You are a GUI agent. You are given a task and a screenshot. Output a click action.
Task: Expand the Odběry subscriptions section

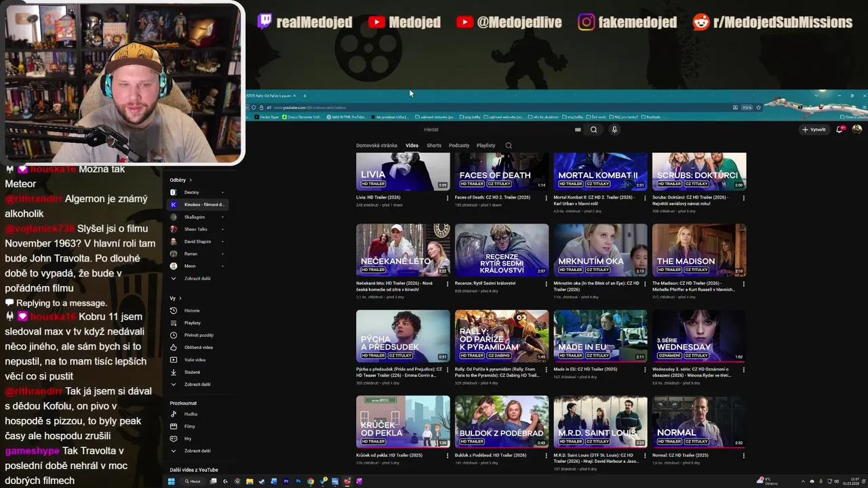pos(181,180)
